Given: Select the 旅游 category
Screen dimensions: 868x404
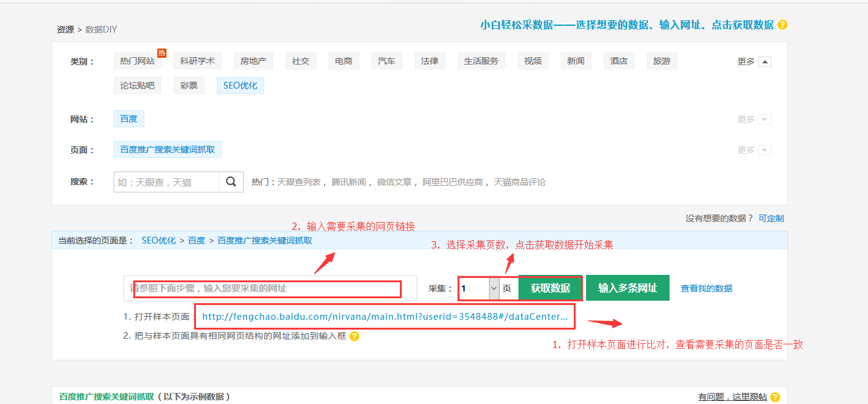Looking at the screenshot, I should coord(662,61).
